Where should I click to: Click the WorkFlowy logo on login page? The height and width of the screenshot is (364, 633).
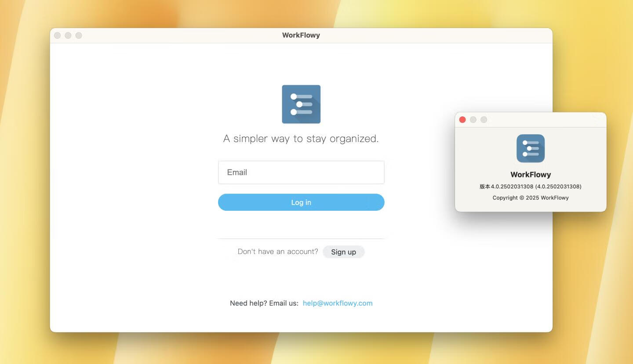point(301,104)
